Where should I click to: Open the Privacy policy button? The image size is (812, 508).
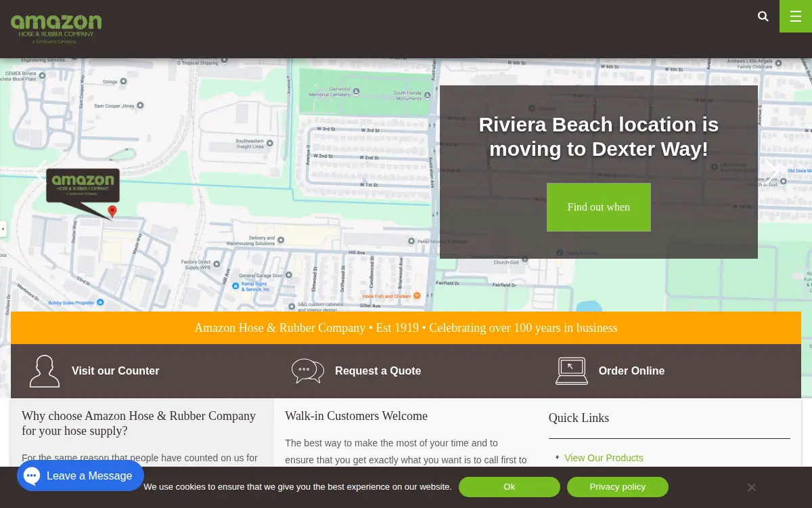tap(618, 487)
